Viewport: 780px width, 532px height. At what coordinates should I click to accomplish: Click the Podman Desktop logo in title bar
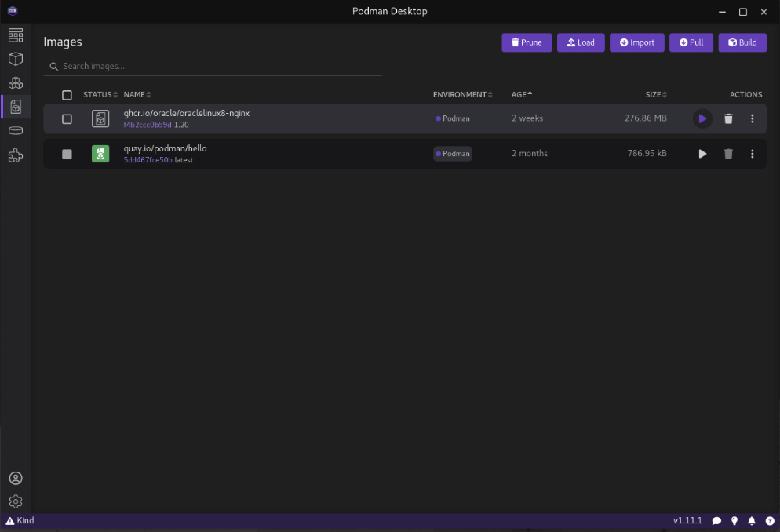click(13, 11)
